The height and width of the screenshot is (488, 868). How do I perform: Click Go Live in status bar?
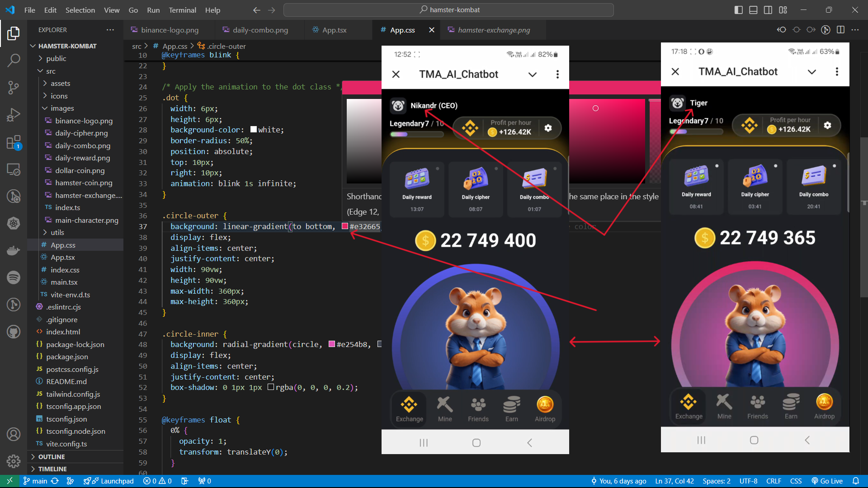(827, 481)
